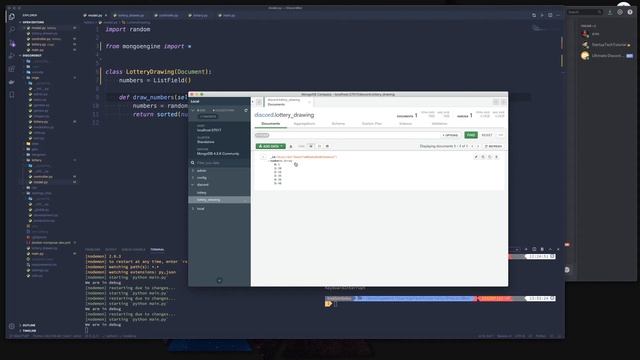Click the export collection icon next to ADD DATA

[x=291, y=146]
